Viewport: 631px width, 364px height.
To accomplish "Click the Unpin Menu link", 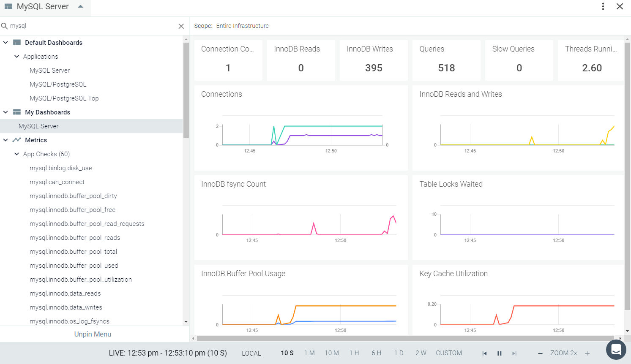I will tap(93, 334).
